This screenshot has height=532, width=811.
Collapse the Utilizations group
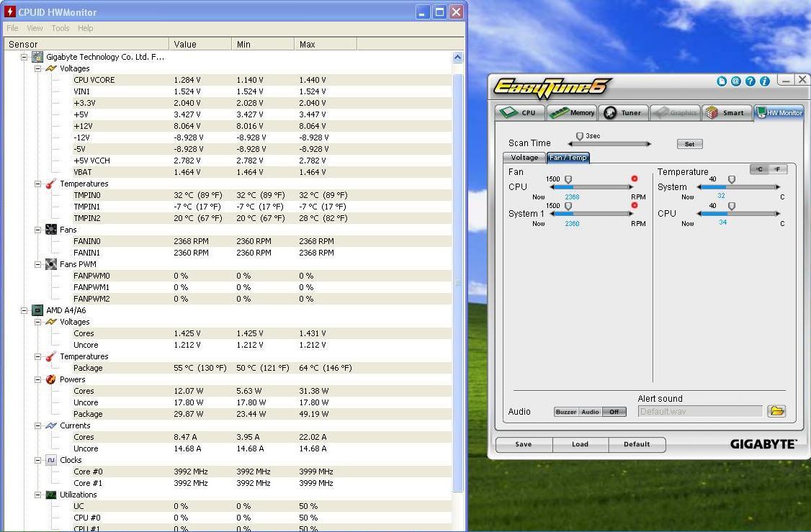(37, 495)
